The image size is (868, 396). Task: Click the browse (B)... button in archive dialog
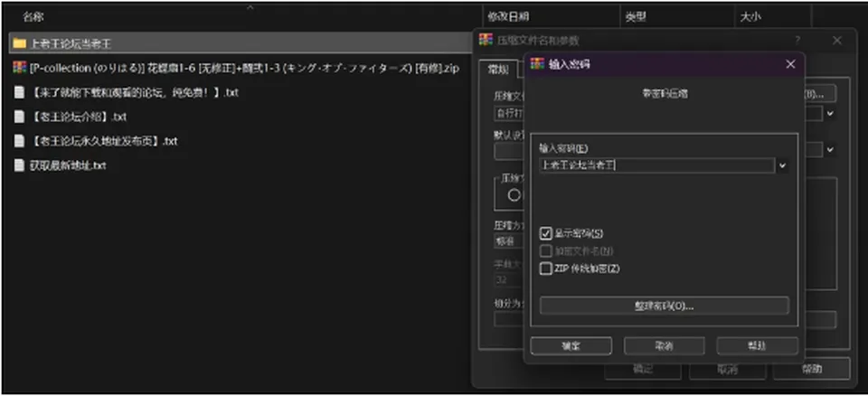coord(820,94)
